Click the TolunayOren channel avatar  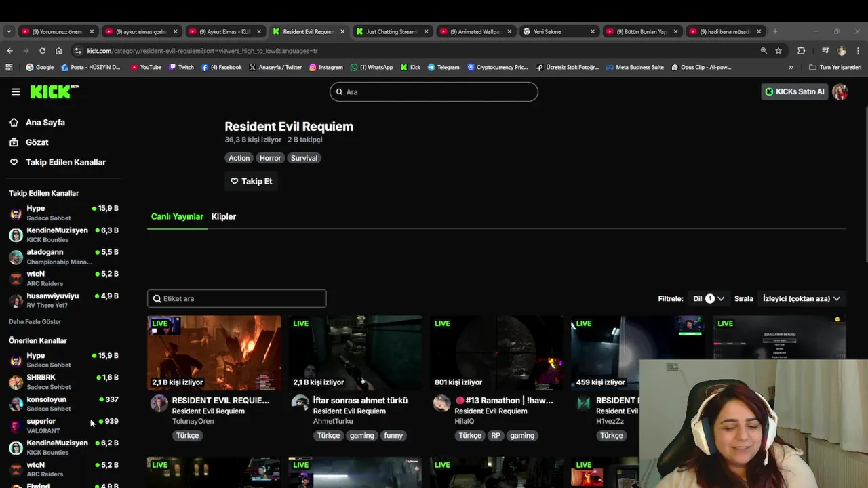(159, 403)
